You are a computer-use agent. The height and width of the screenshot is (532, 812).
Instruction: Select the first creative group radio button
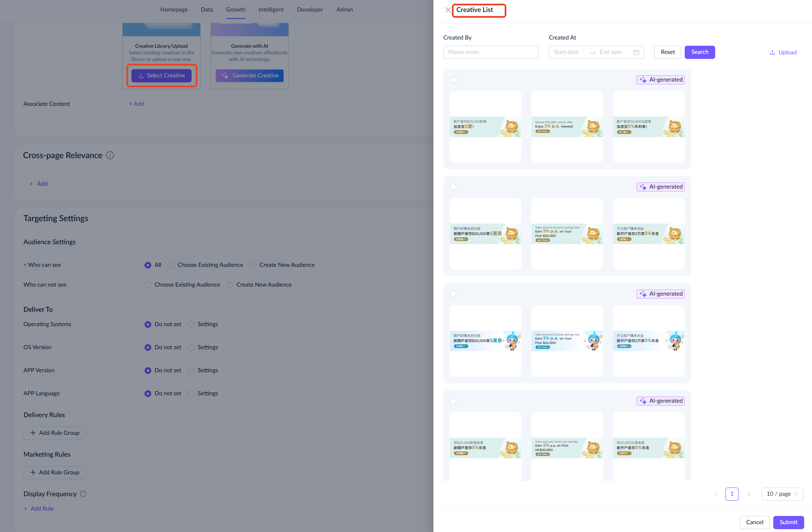point(453,80)
